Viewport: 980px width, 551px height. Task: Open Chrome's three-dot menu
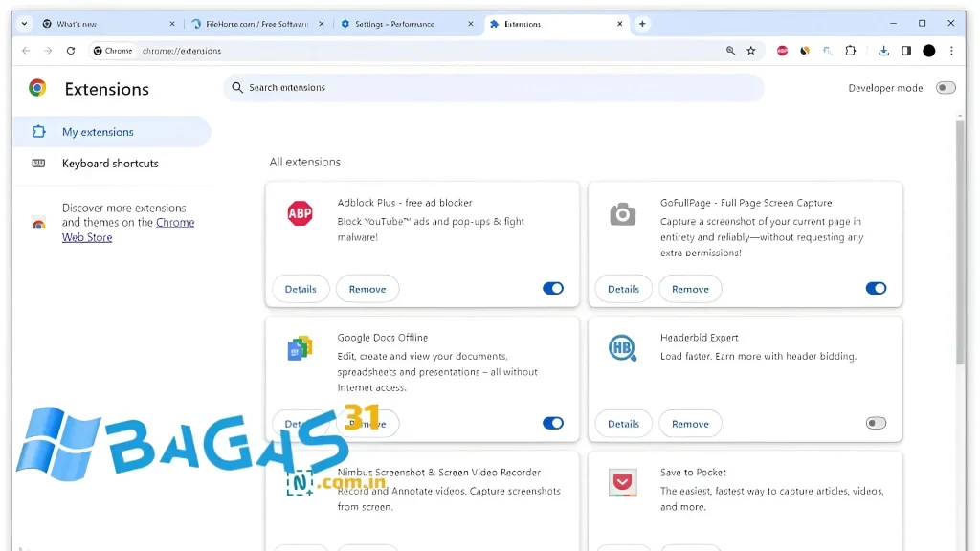952,51
